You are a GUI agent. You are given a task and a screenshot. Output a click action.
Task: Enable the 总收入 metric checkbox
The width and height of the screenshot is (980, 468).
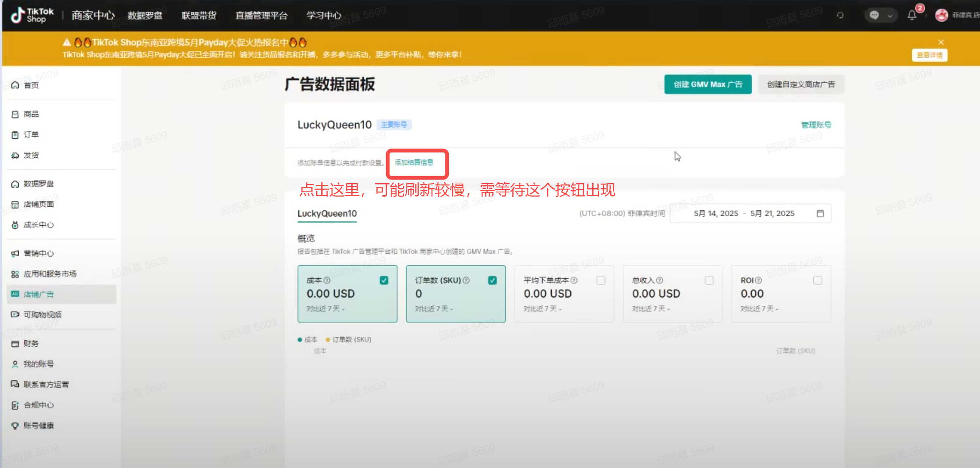[709, 280]
